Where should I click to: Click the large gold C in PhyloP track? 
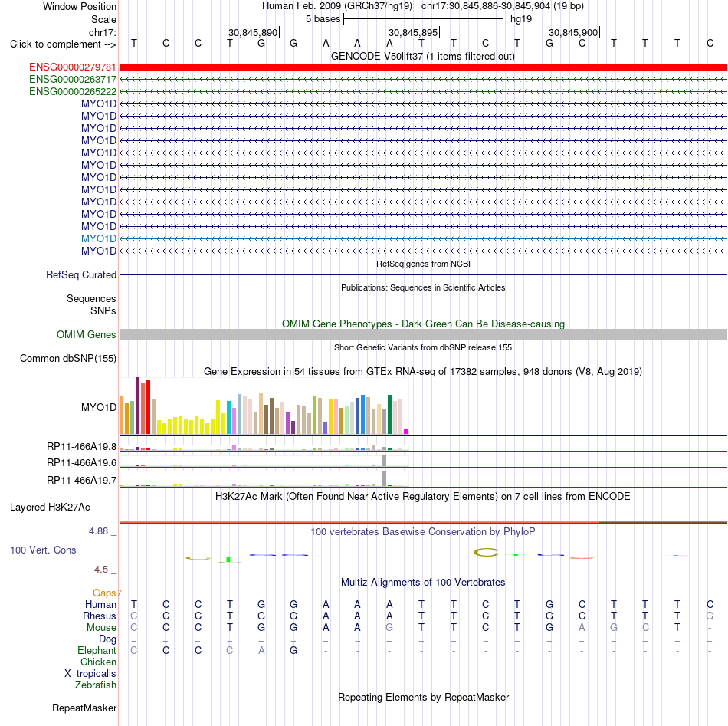[x=486, y=552]
